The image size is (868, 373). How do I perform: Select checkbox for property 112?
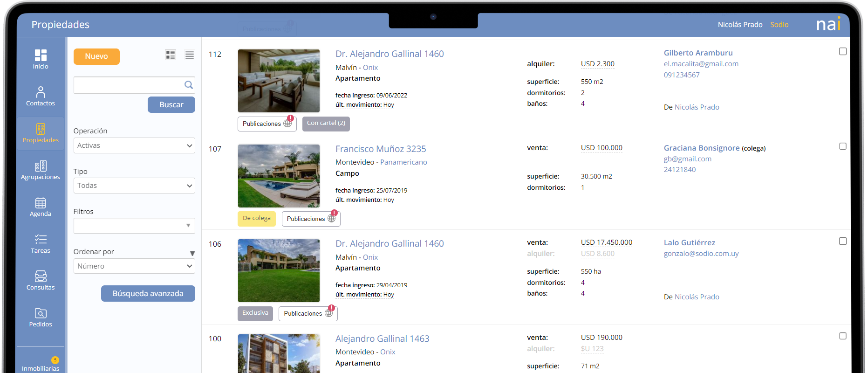point(842,51)
